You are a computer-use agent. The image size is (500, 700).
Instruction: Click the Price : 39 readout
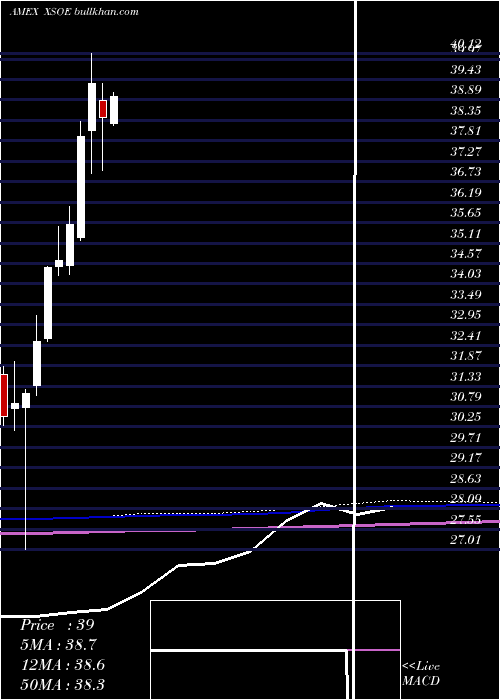click(57, 625)
